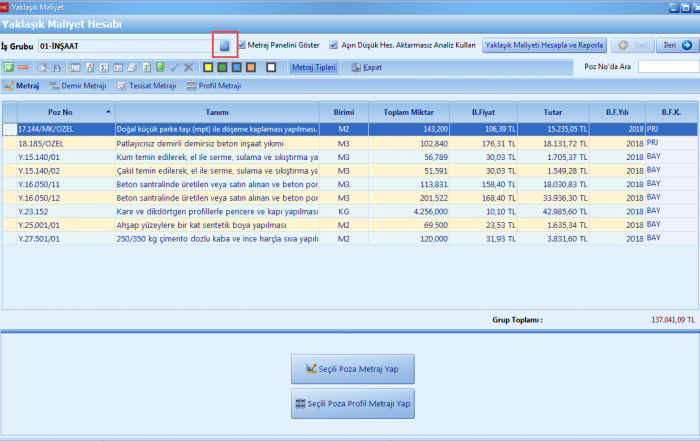This screenshot has width=700, height=441.
Task: Click the printer icon in toolbar
Action: tap(132, 67)
